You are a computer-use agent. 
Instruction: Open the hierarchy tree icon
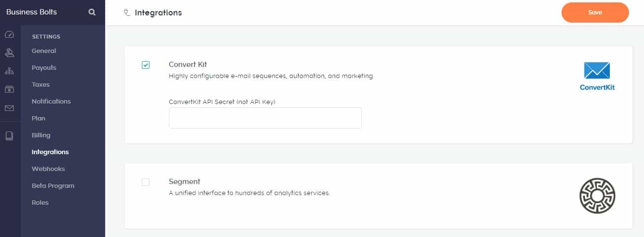pos(9,71)
